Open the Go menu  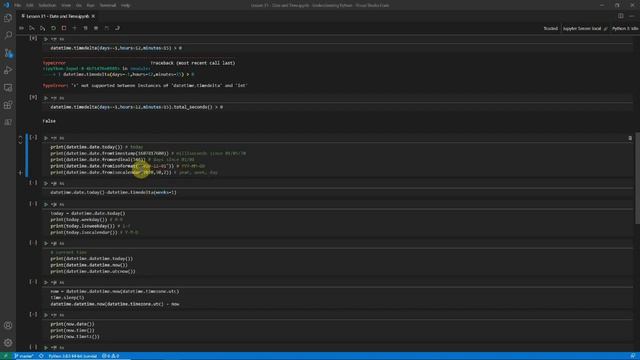click(78, 5)
